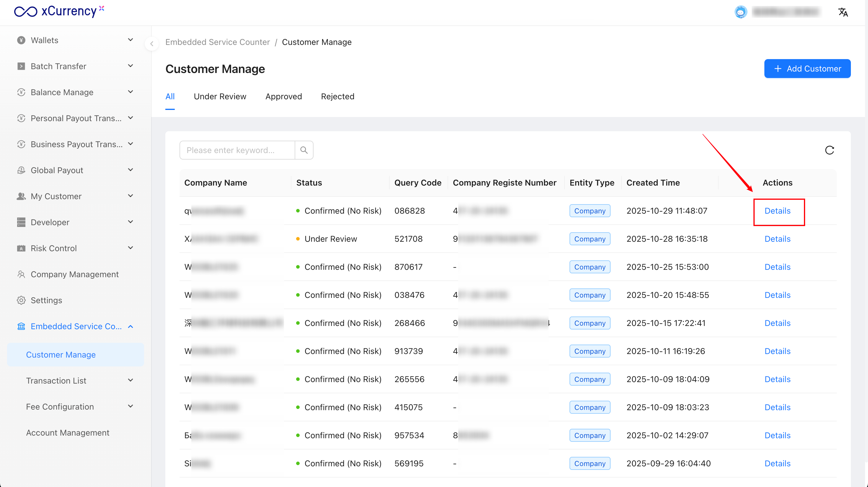
Task: Select the Rejected tab
Action: (337, 96)
